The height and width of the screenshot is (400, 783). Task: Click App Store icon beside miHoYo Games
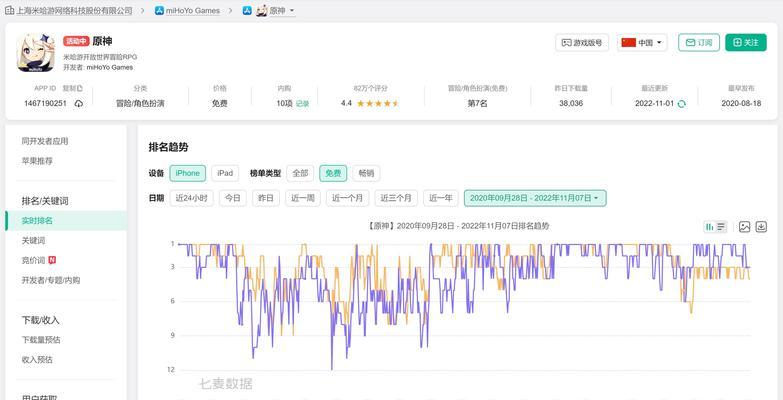(159, 10)
